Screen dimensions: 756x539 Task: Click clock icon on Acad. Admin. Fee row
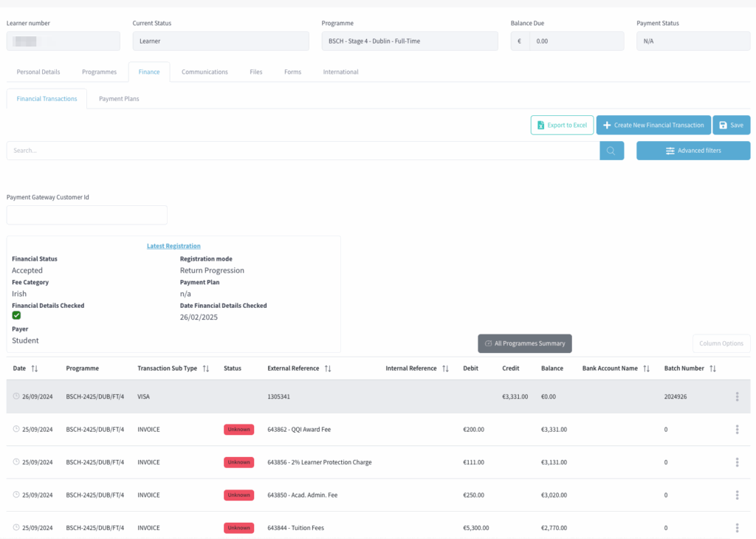pos(16,495)
